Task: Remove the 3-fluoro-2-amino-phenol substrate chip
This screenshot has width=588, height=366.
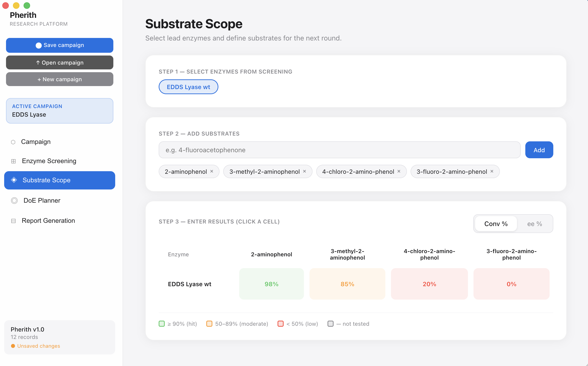Action: pyautogui.click(x=492, y=171)
